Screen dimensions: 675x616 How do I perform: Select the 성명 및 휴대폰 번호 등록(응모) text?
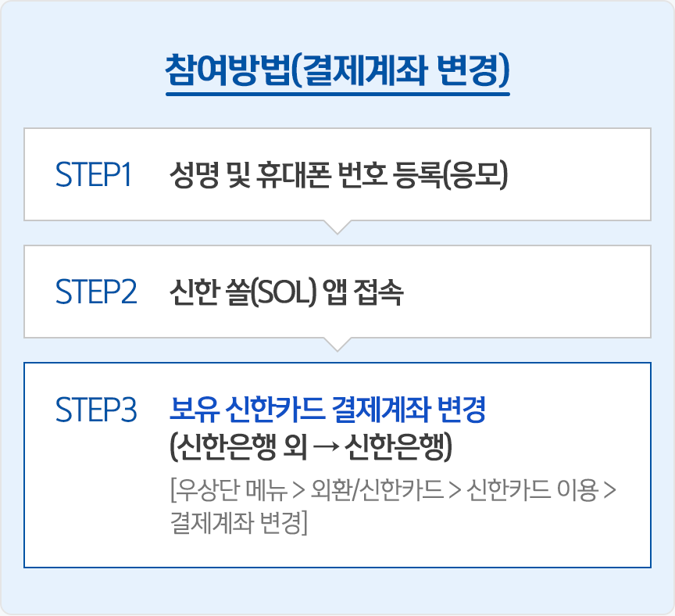pyautogui.click(x=339, y=175)
